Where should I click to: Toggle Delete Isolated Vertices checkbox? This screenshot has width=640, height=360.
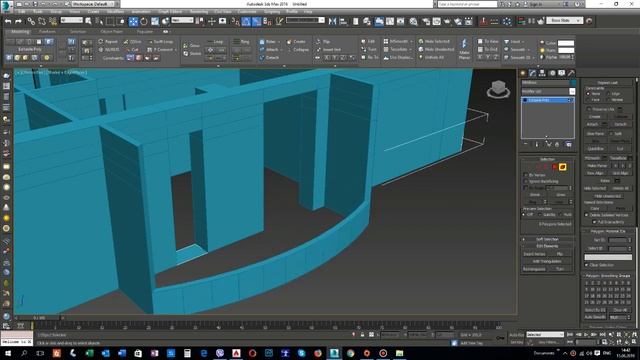587,215
